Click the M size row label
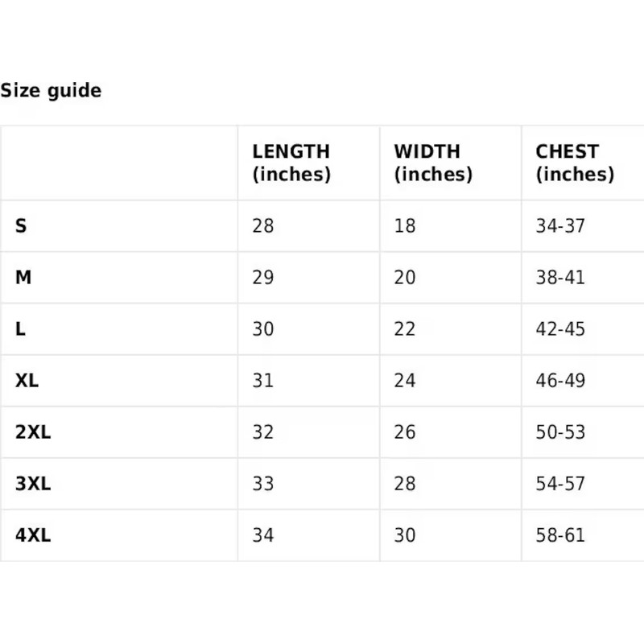The height and width of the screenshot is (644, 644). click(x=23, y=278)
